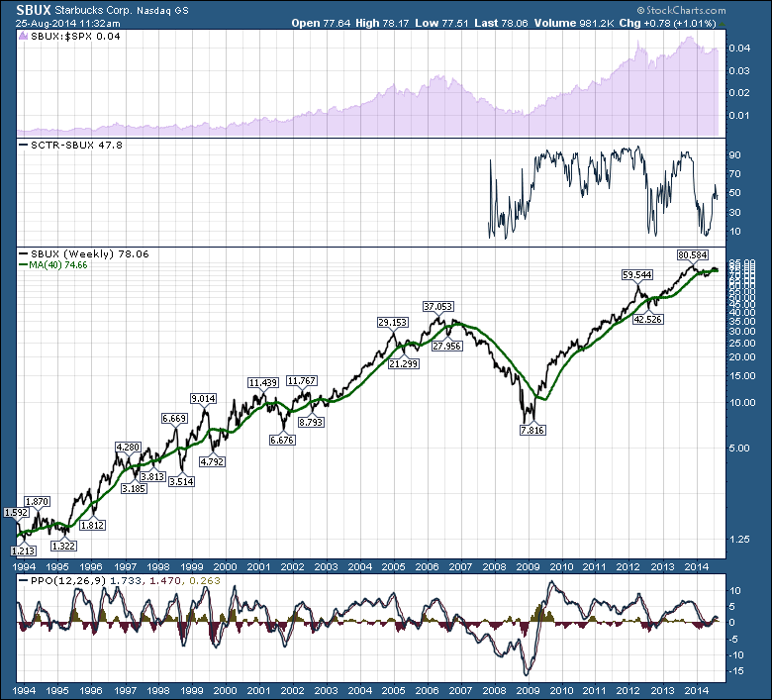Click the 6.669 price peak label
772x700 pixels.
[174, 418]
